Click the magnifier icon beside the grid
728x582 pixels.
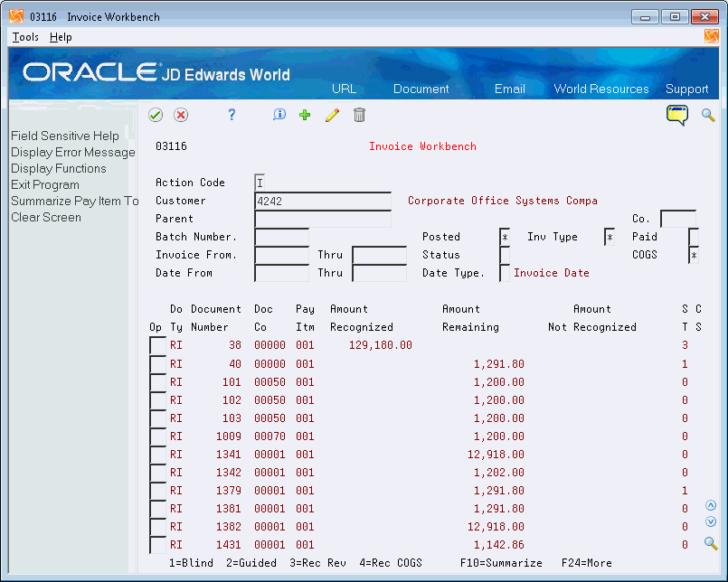pos(711,543)
